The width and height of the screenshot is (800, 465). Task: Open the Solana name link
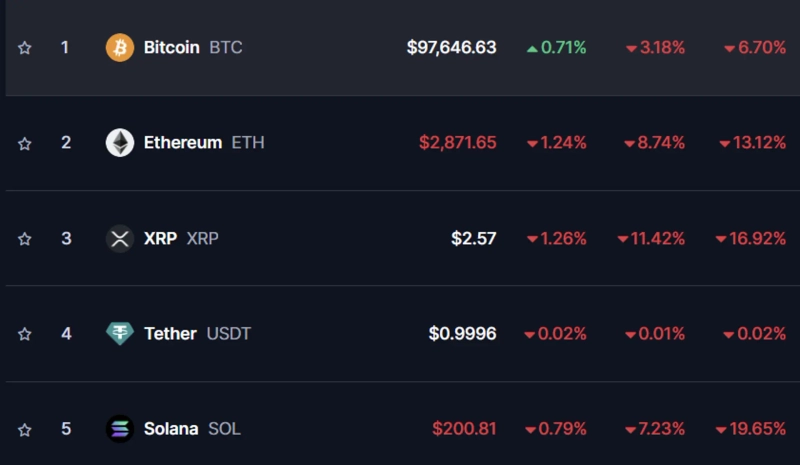[171, 428]
